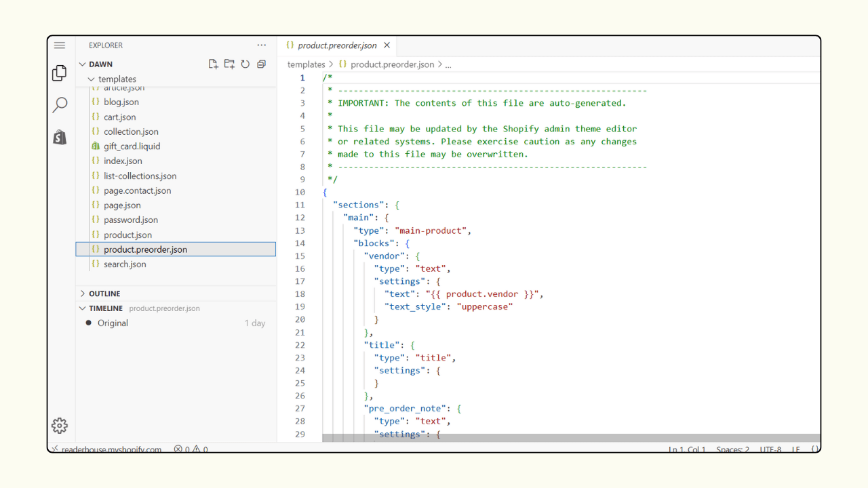Open page.contact.json in the file tree

[137, 191]
